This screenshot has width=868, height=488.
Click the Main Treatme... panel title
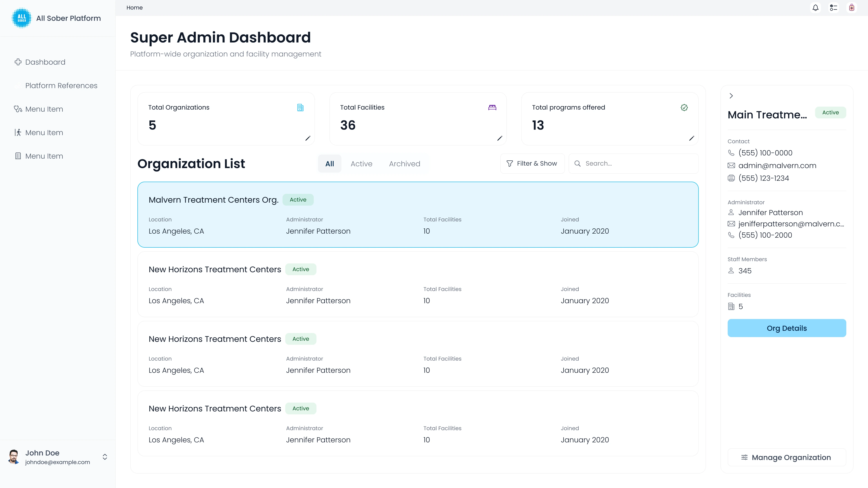point(767,115)
